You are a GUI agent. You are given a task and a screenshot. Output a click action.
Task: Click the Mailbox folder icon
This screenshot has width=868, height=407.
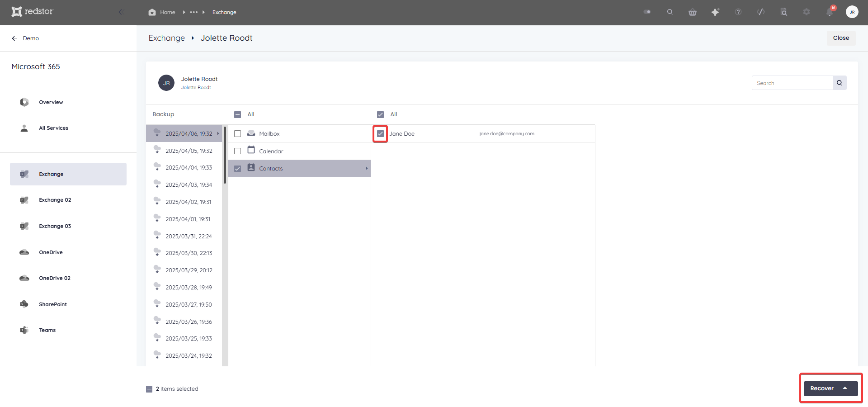click(251, 133)
